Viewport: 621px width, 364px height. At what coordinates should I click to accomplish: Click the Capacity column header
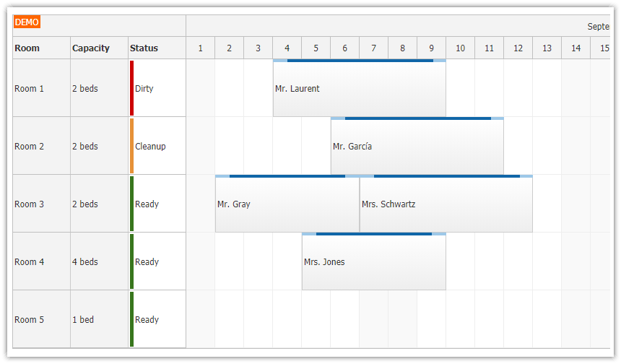click(91, 48)
